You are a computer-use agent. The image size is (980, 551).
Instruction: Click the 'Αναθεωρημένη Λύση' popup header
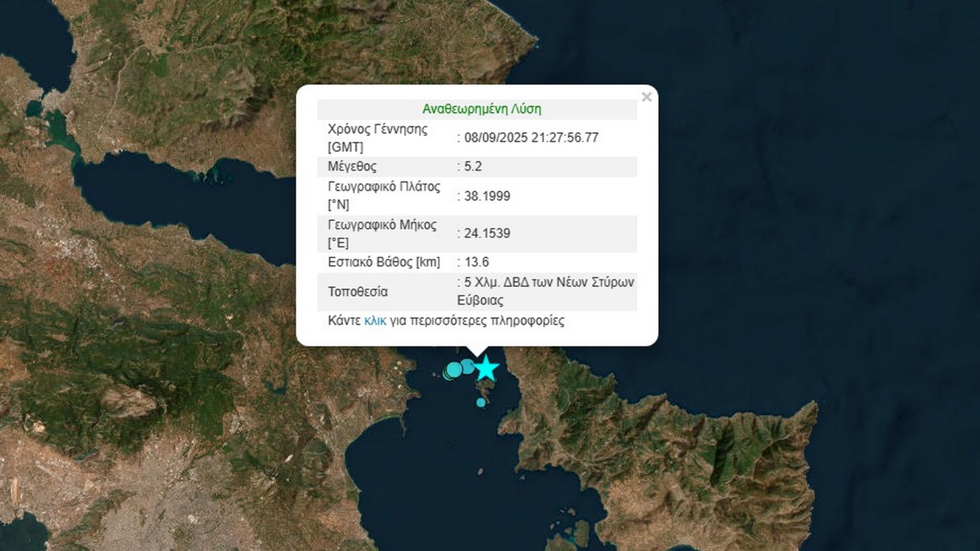(481, 109)
